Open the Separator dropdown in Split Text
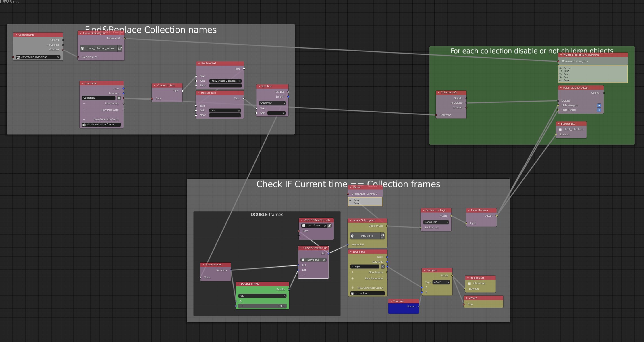The height and width of the screenshot is (342, 644). tap(272, 103)
